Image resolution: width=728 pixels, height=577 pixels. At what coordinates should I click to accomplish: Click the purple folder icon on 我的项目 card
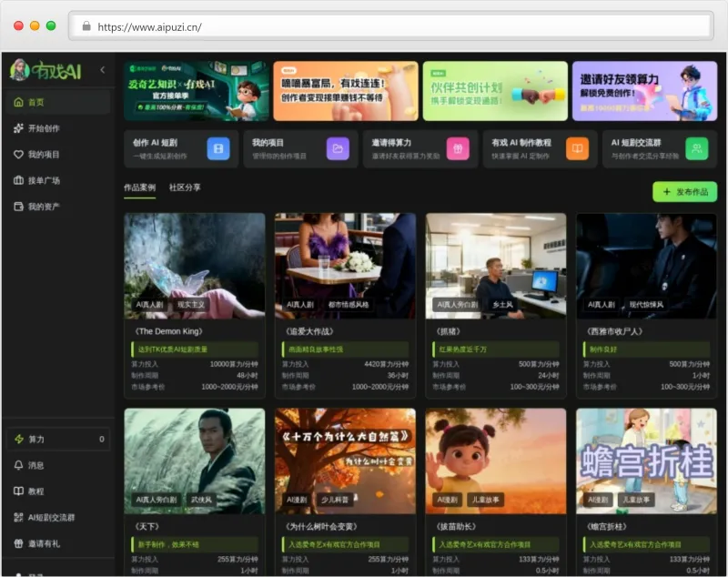click(x=338, y=149)
